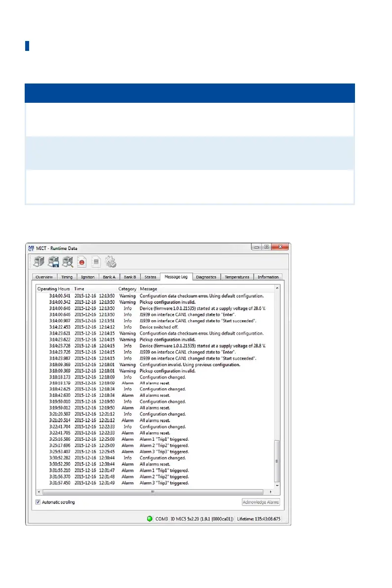Image resolution: width=392 pixels, height=588 pixels.
Task: Switch to the Temperatures tab
Action: [x=237, y=277]
